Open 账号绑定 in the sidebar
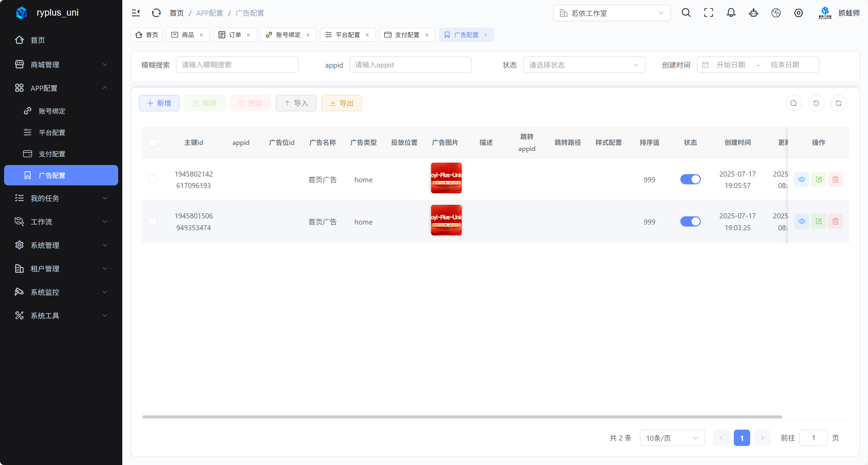Viewport: 868px width, 465px height. point(52,111)
